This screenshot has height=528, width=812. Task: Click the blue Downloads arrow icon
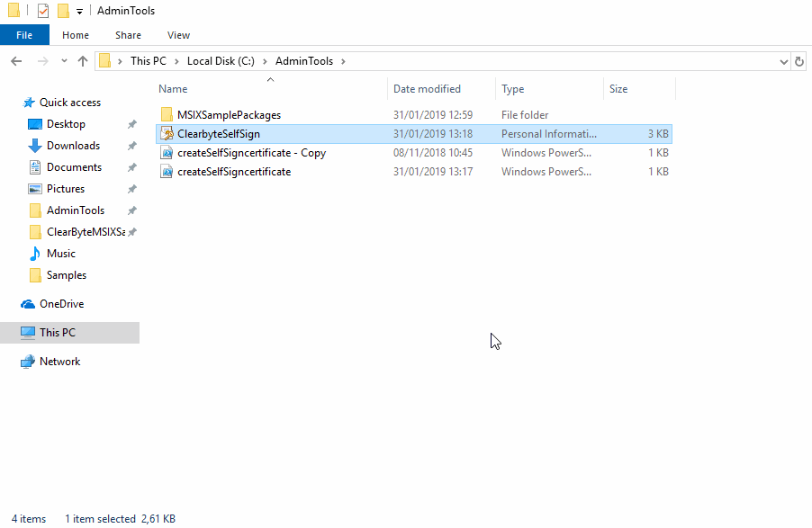point(35,146)
